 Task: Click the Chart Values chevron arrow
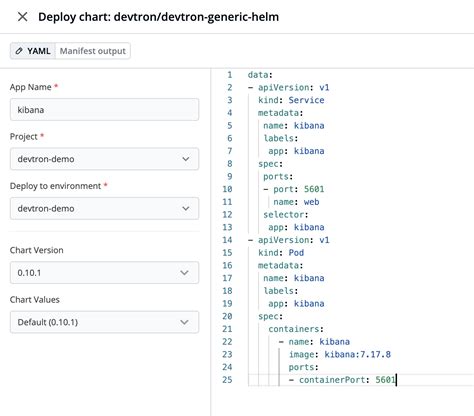[x=184, y=322]
